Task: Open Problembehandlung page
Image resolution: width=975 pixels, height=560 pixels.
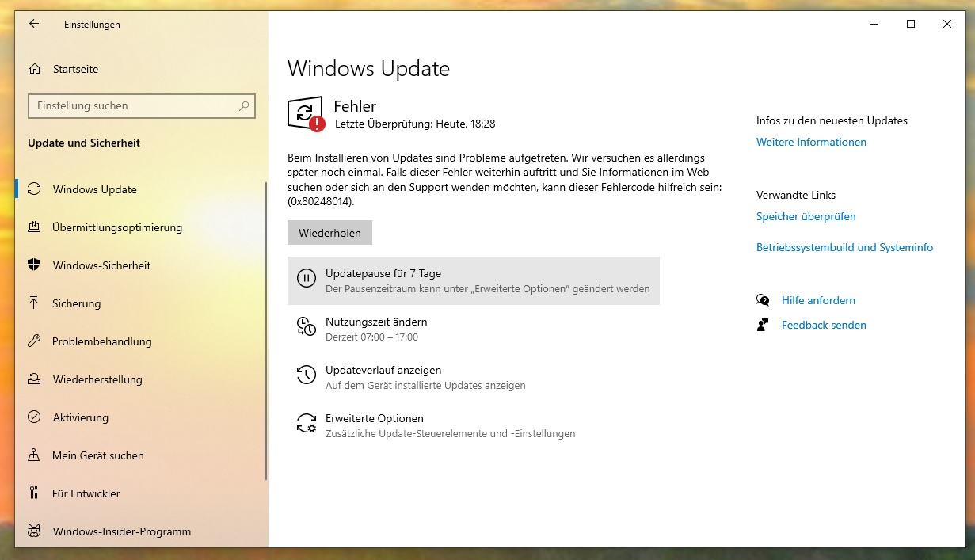Action: point(141,341)
